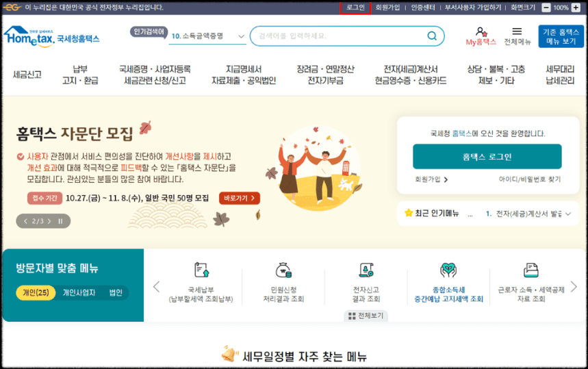Open 국세증명·사업자등록 menu
Viewport: 588px width, 369px height.
click(155, 75)
